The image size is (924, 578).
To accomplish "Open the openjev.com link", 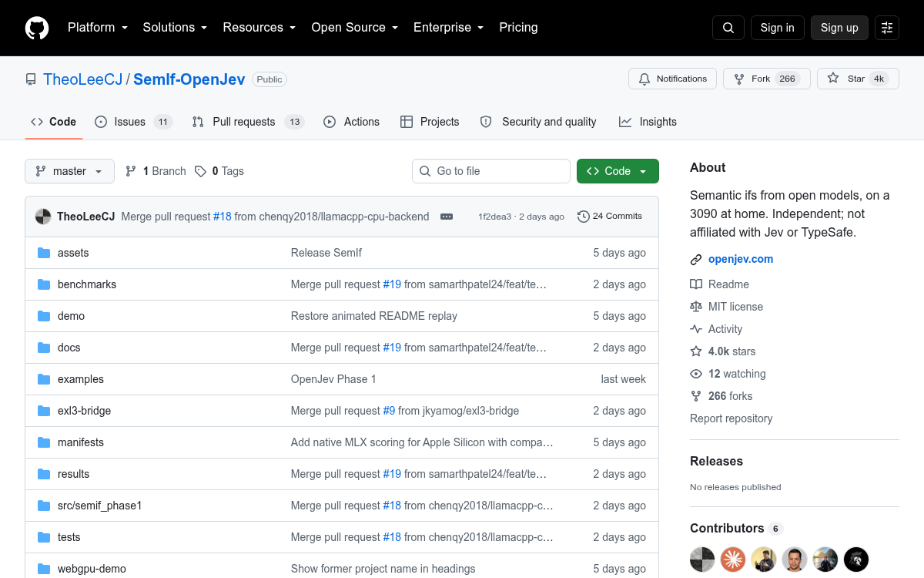I will (x=741, y=260).
